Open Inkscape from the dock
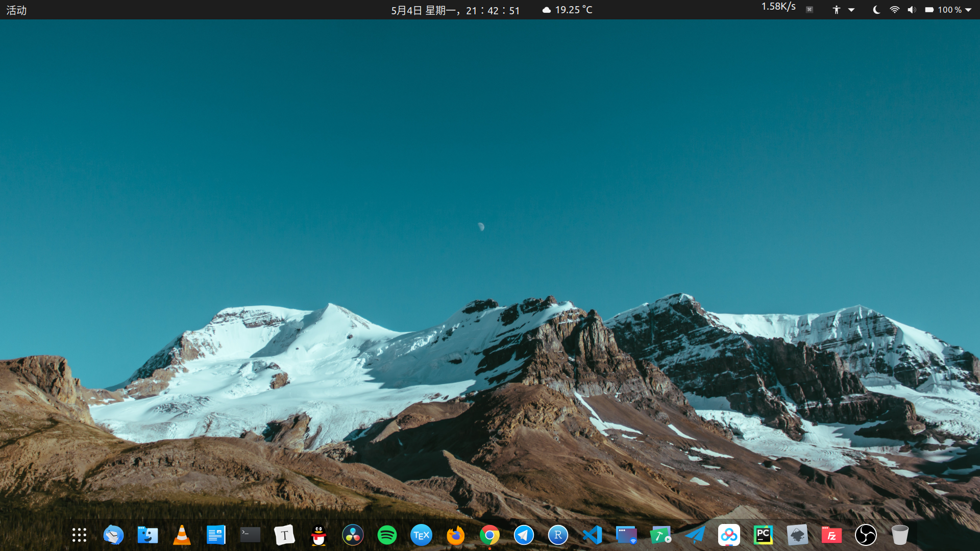980x551 pixels. tap(797, 535)
